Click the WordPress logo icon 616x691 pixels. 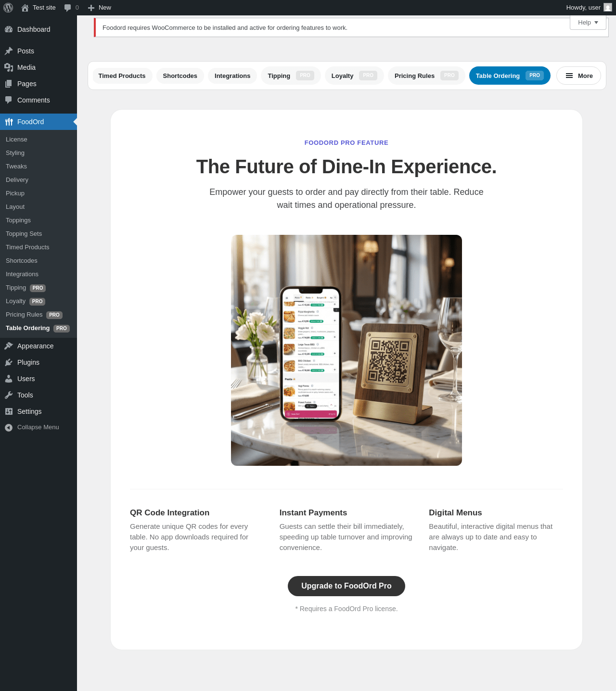coord(8,8)
